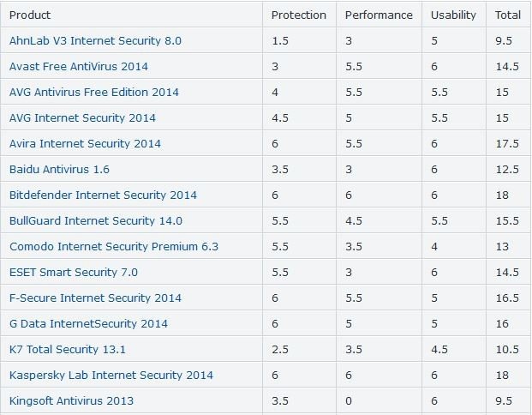Click the Product column header
This screenshot has width=532, height=415.
point(30,15)
